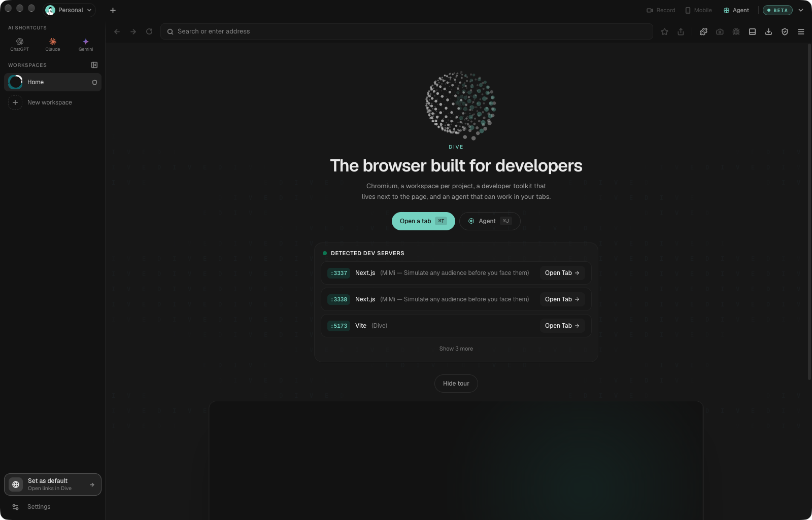Image resolution: width=812 pixels, height=520 pixels.
Task: Switch to Mobile view
Action: coord(698,10)
